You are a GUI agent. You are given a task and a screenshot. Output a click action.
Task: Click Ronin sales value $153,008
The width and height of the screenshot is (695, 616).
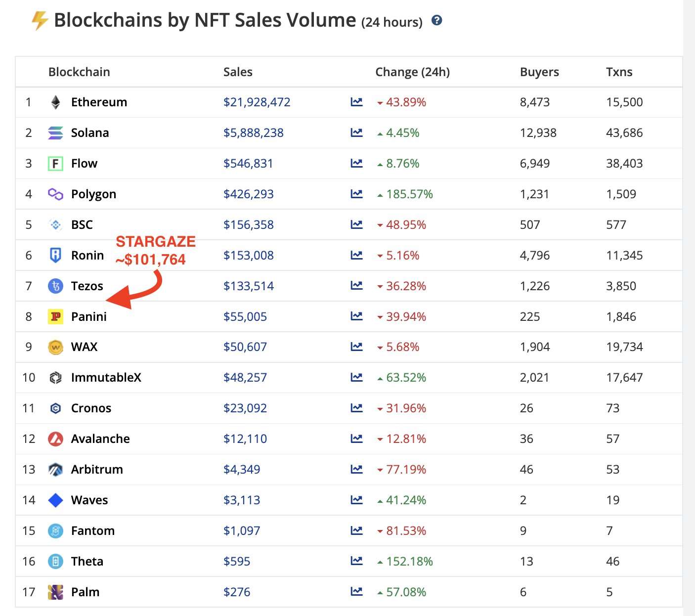click(x=248, y=256)
